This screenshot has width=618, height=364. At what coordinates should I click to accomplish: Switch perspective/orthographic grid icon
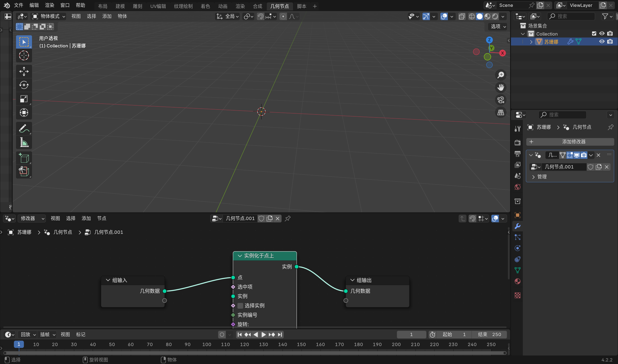coord(501,113)
